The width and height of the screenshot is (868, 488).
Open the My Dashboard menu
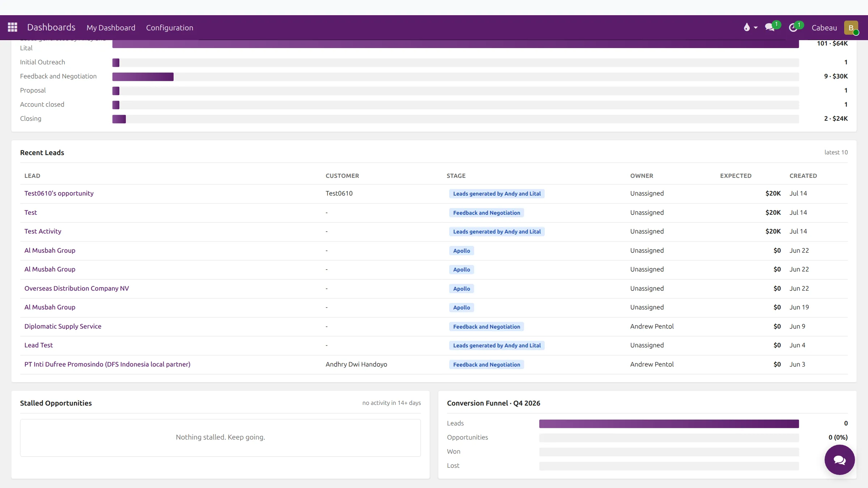pyautogui.click(x=111, y=28)
